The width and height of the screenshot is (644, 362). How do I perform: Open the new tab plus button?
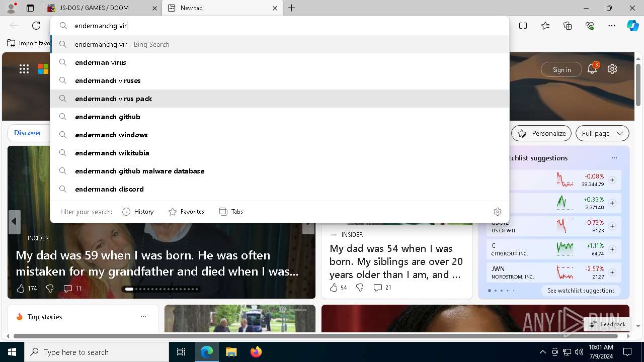292,8
